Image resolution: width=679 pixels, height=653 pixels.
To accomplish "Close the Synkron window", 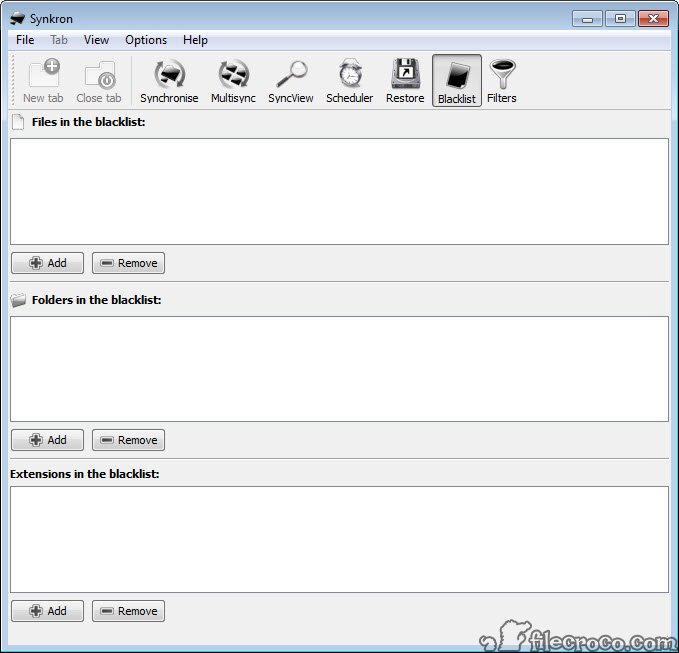I will point(653,19).
